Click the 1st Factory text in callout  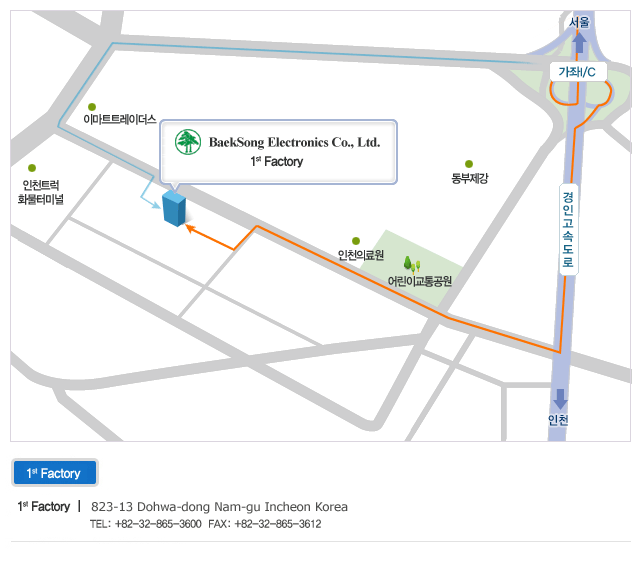(x=277, y=161)
